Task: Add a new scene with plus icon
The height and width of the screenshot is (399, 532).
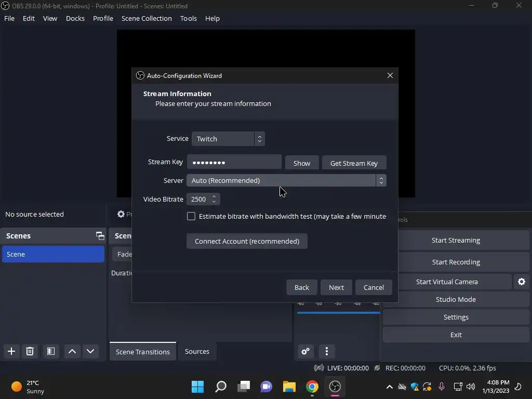Action: coord(11,351)
